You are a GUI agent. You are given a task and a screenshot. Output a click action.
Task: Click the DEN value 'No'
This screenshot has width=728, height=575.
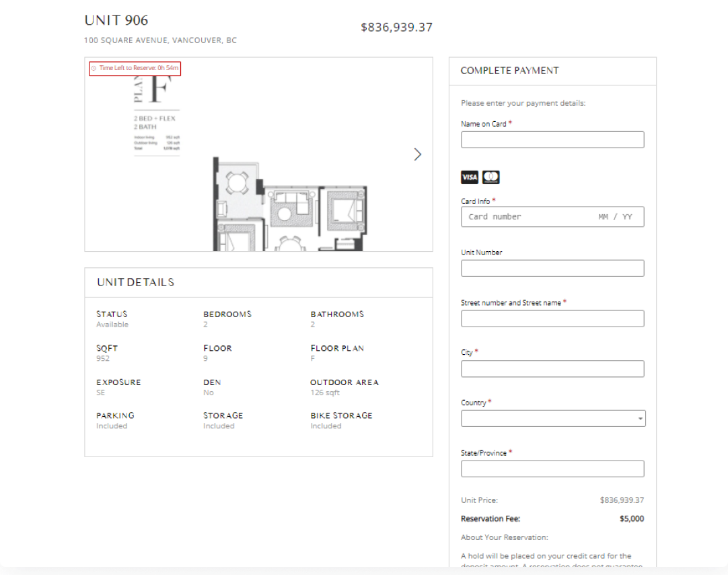point(209,393)
